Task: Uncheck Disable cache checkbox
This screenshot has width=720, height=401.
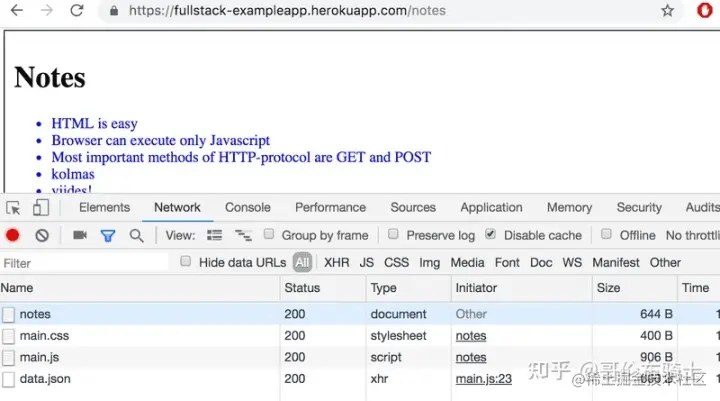Action: pos(490,234)
